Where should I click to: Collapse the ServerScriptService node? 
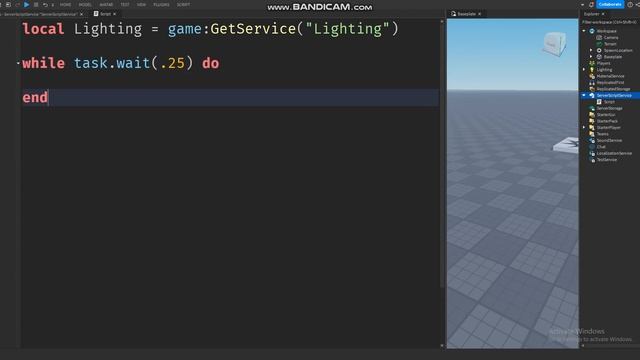584,96
